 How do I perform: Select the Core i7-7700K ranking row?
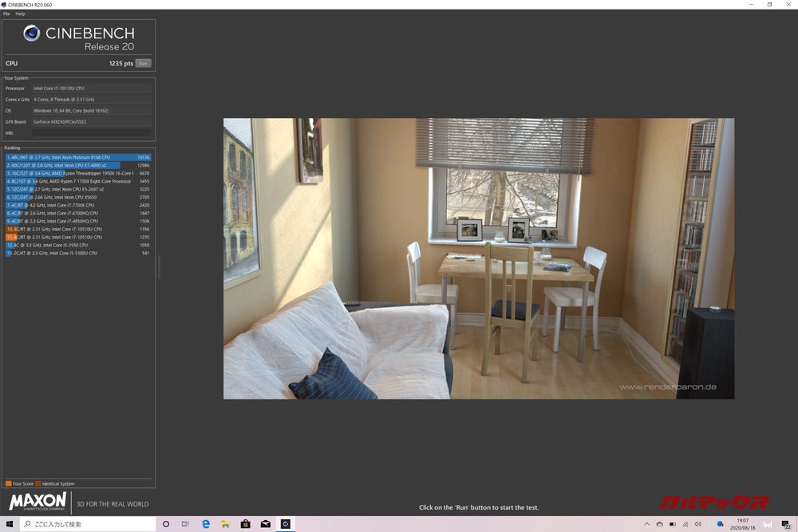coord(78,205)
